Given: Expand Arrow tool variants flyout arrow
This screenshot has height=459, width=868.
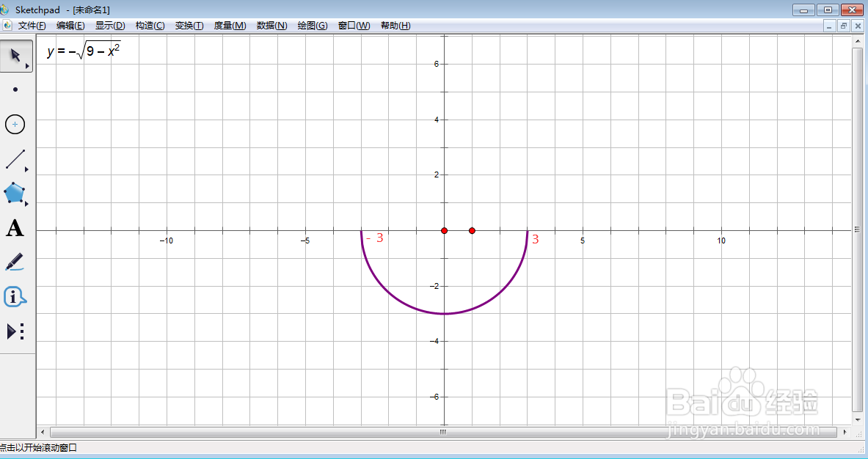Looking at the screenshot, I should [27, 66].
